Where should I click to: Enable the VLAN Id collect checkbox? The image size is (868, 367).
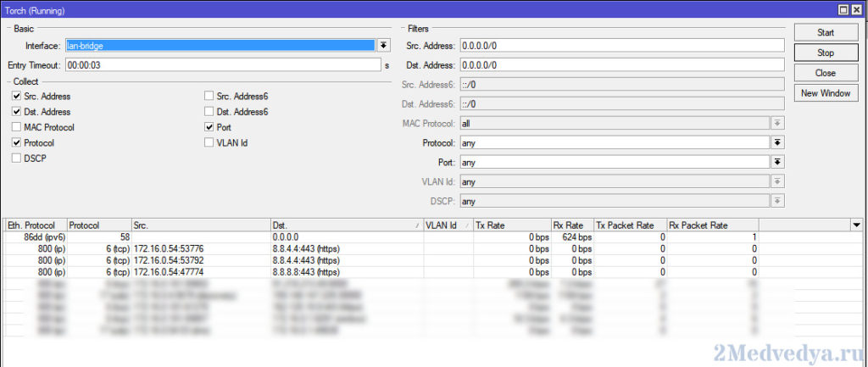209,142
